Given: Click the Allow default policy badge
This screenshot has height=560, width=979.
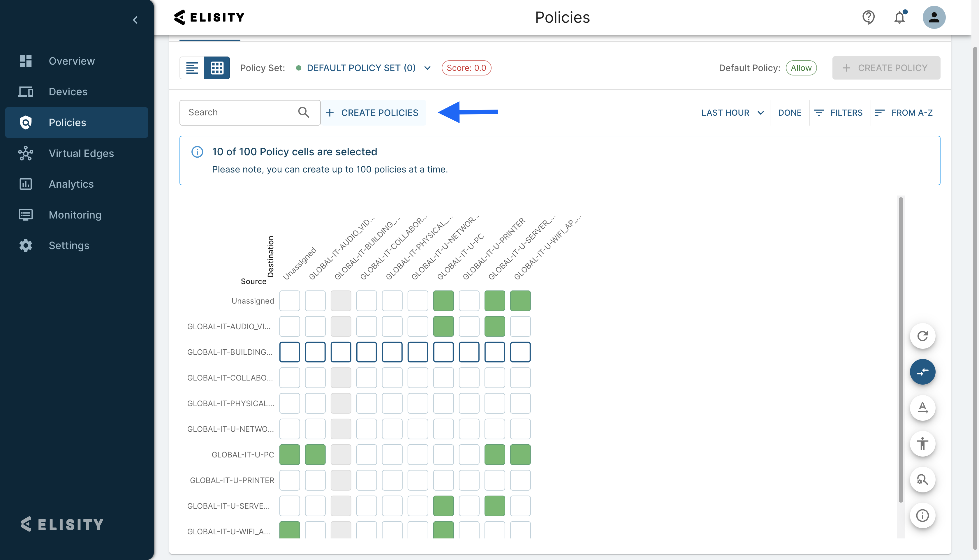Looking at the screenshot, I should tap(801, 68).
